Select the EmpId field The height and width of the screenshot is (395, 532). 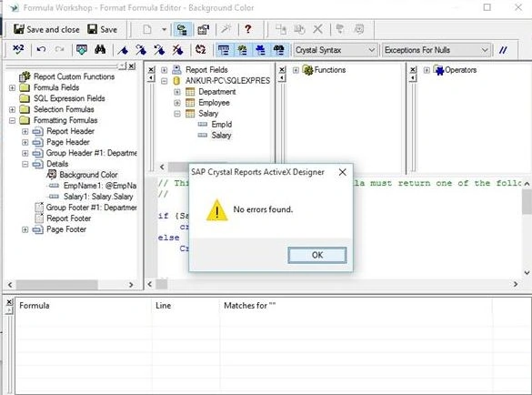[222, 125]
